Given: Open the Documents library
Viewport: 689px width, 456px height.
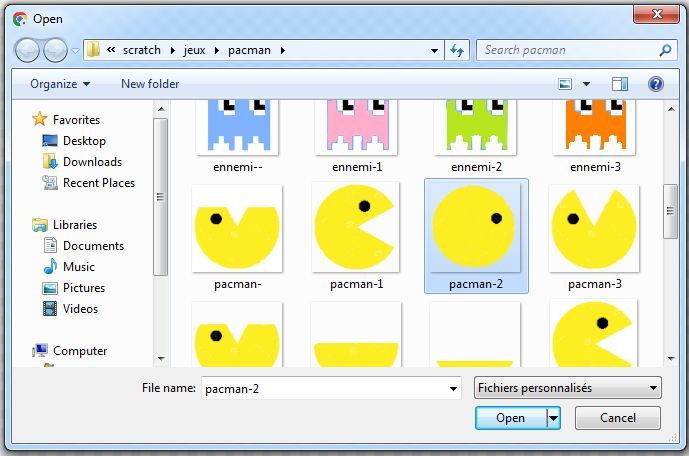Looking at the screenshot, I should (x=93, y=246).
